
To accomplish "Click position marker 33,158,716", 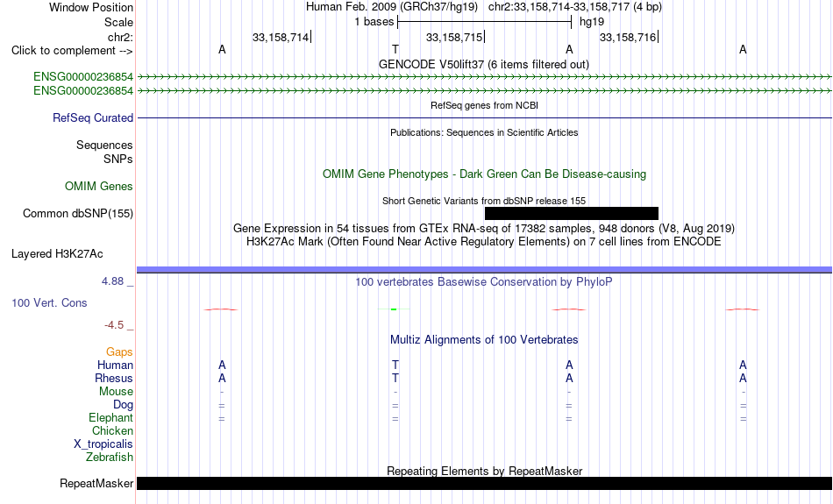I will 628,37.
